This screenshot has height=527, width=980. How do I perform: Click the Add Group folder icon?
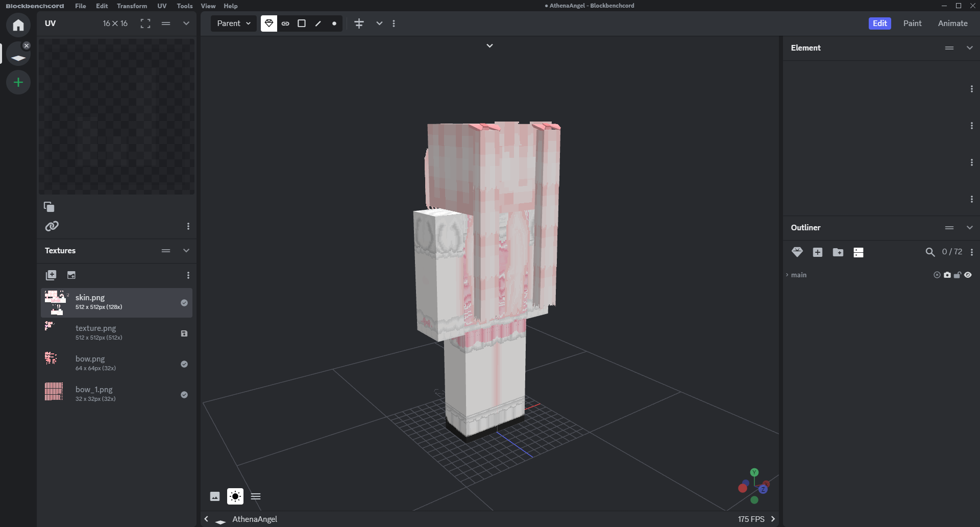pyautogui.click(x=838, y=252)
